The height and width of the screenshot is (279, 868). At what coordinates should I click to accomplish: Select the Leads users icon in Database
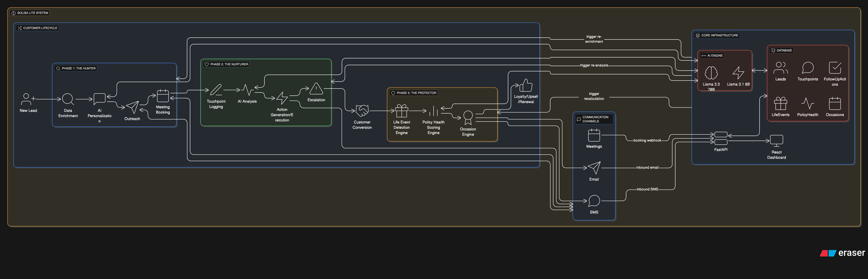tap(780, 68)
